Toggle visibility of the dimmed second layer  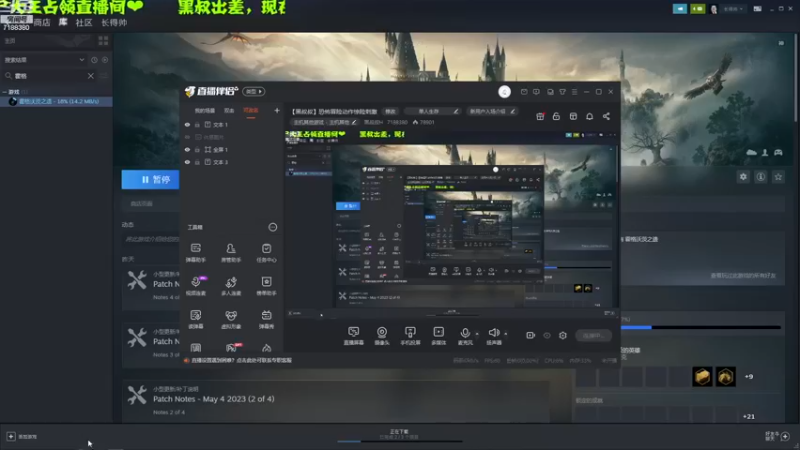tap(187, 137)
